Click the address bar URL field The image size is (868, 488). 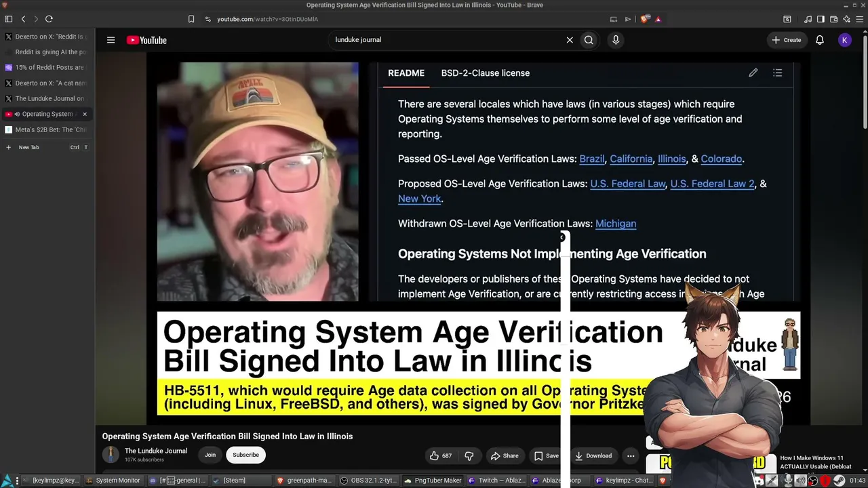point(407,19)
